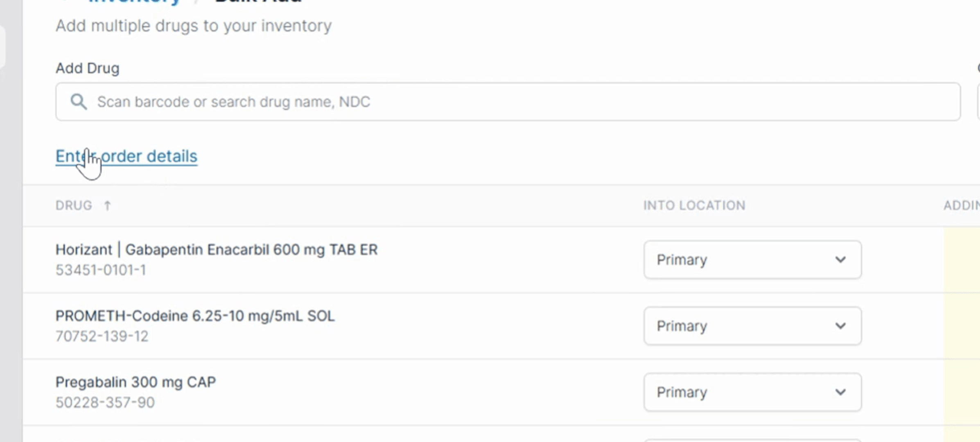Toggle the sort arrow beside DRUG header

click(107, 205)
